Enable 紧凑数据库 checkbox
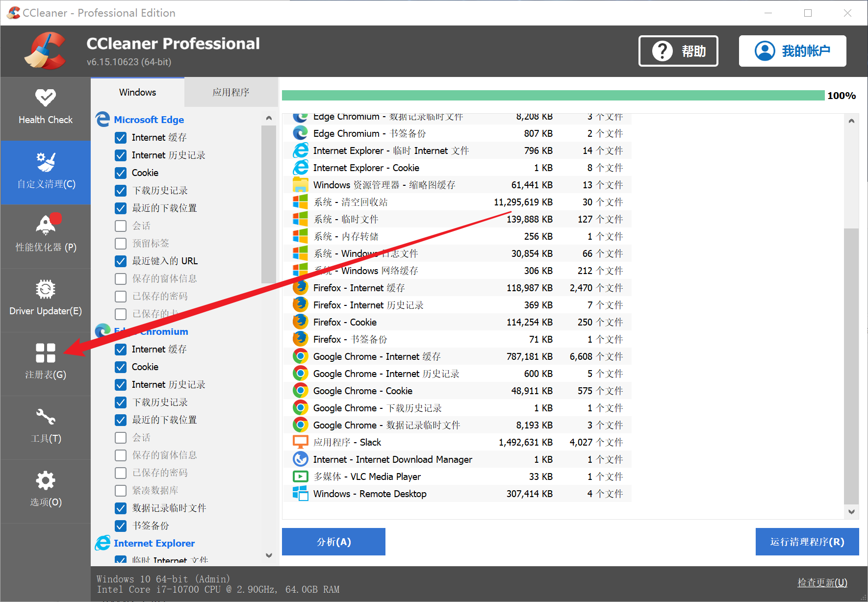 click(x=121, y=491)
